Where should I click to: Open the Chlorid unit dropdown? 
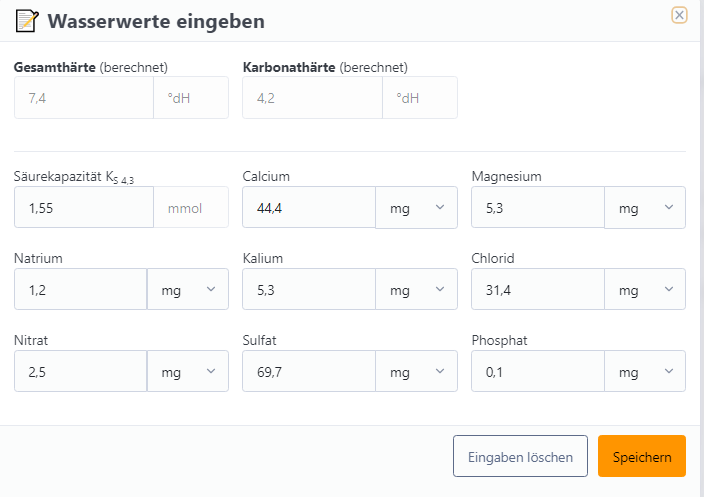point(645,290)
